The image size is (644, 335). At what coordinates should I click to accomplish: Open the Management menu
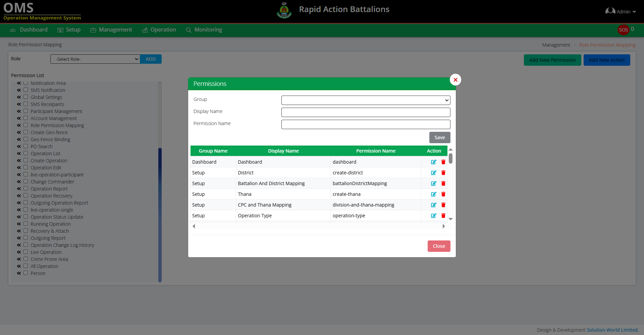pyautogui.click(x=111, y=30)
